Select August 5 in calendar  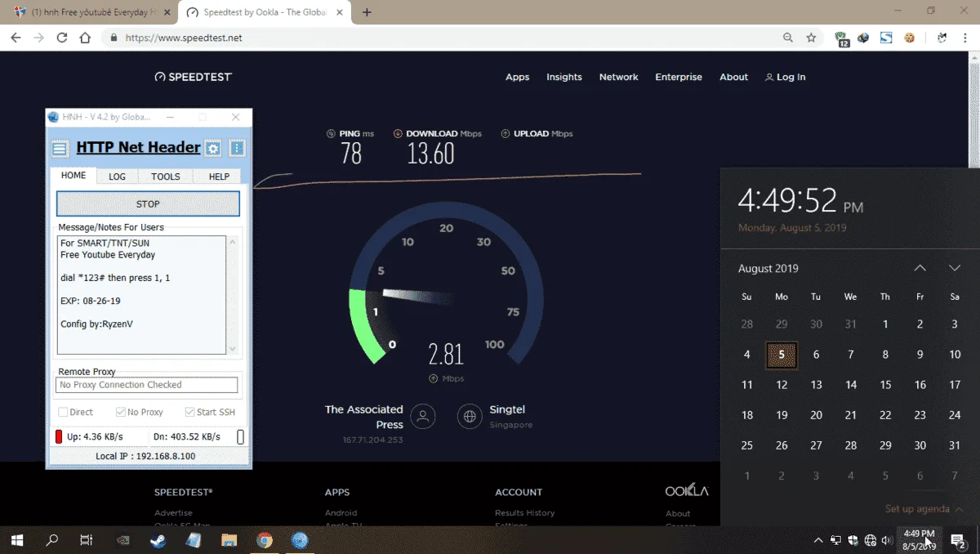pos(782,355)
